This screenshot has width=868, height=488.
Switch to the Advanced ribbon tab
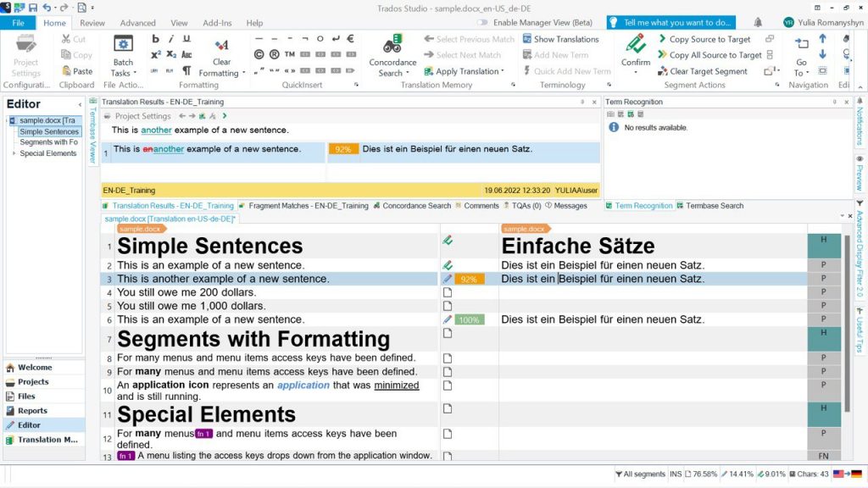click(x=138, y=23)
